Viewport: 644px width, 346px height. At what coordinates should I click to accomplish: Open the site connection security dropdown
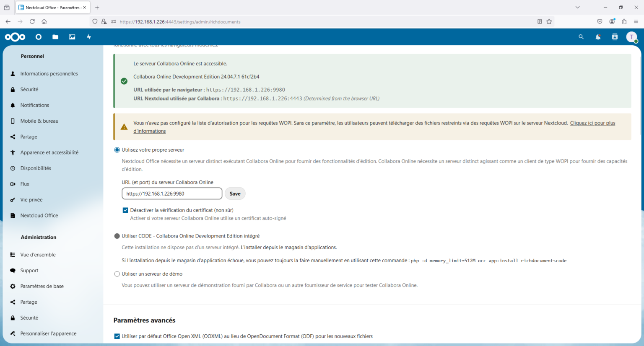click(104, 21)
